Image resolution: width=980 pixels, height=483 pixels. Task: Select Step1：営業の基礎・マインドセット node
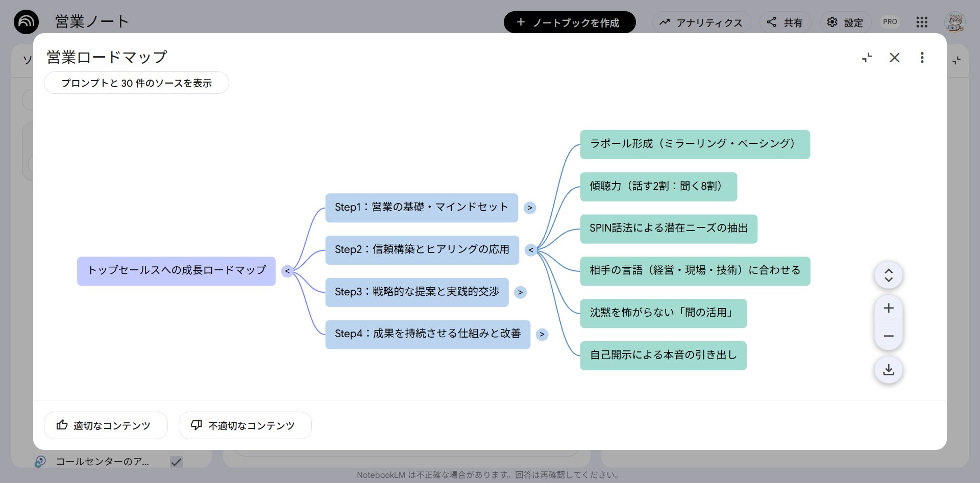(422, 208)
